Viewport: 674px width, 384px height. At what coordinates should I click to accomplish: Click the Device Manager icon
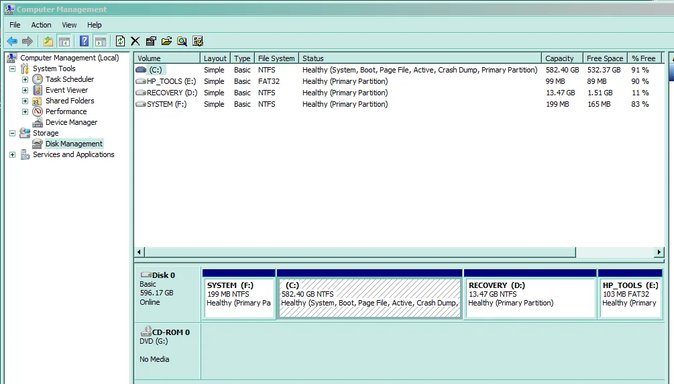pos(38,123)
